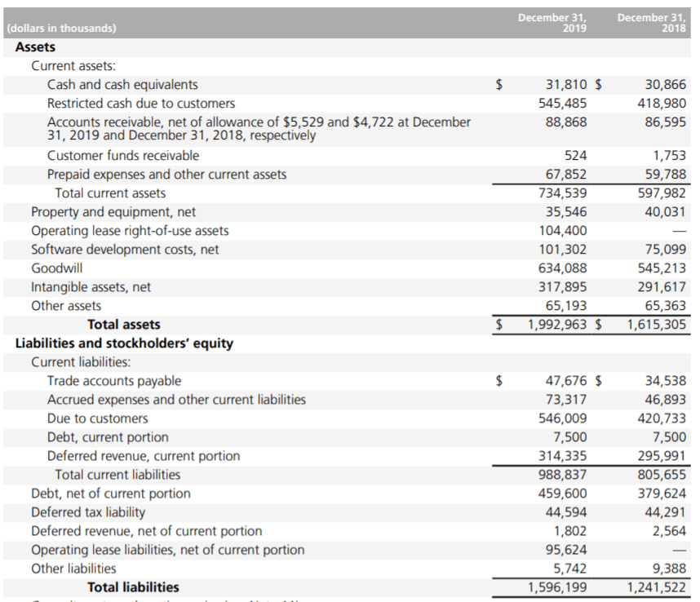Click 'Restricted cash due to customers' label
The image size is (700, 602).
(141, 103)
